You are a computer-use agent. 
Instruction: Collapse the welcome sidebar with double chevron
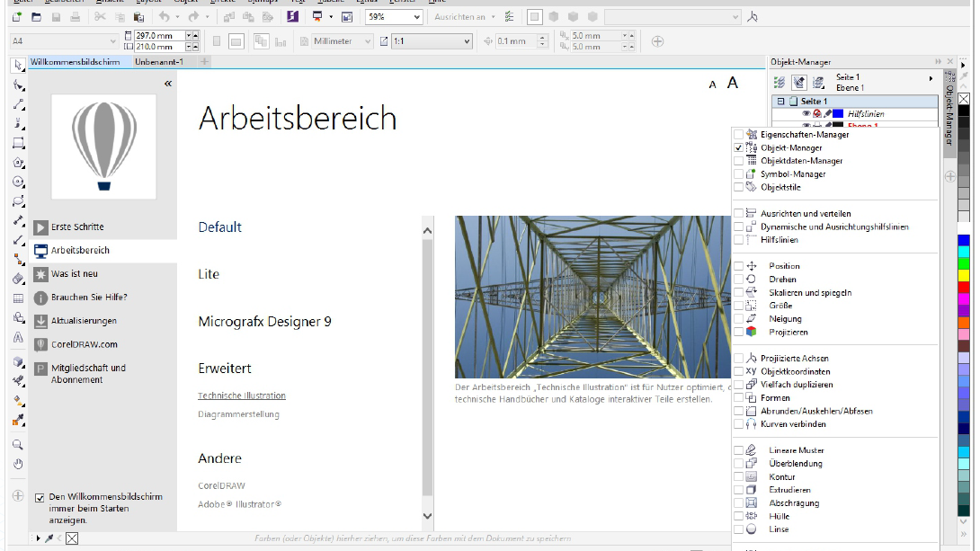167,84
